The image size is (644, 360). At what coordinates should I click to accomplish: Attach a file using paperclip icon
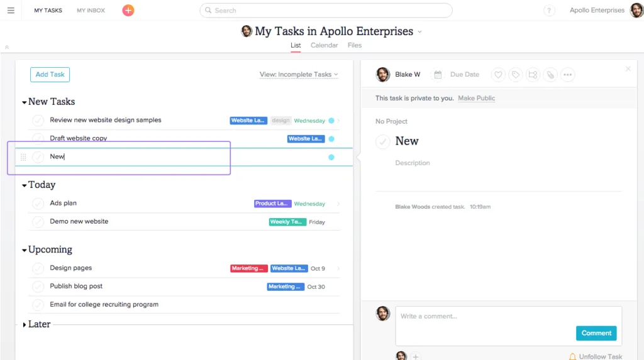tap(550, 75)
